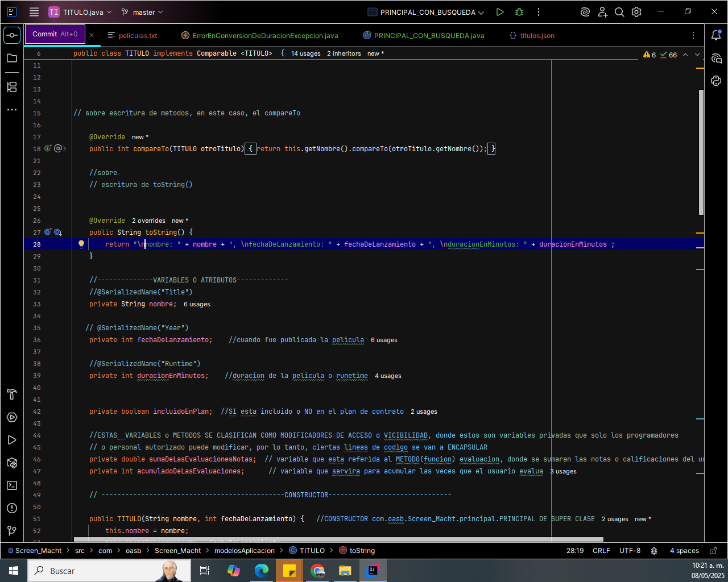Open the Notifications bell
Screen dimensions: 728x582
716,35
